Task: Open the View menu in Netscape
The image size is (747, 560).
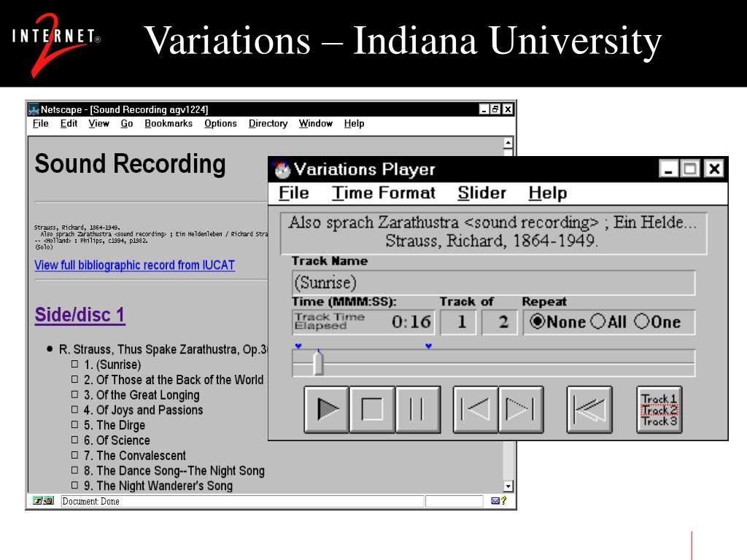Action: [98, 124]
